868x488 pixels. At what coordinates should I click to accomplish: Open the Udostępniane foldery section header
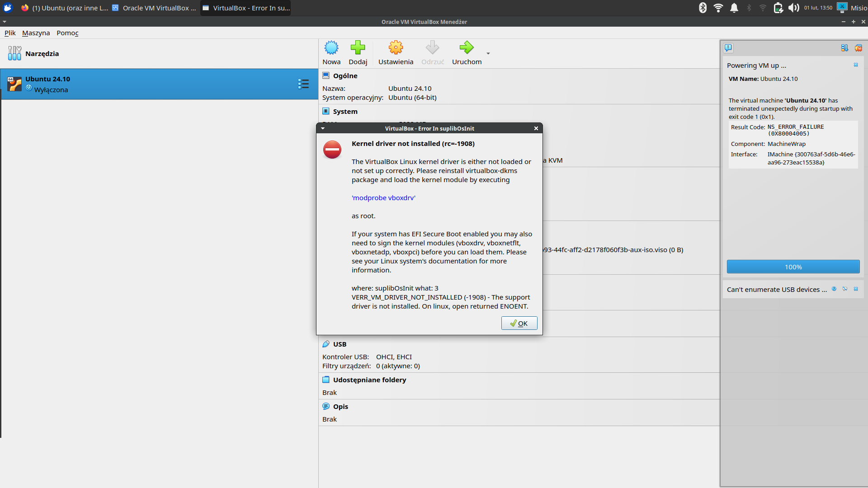[x=369, y=380]
